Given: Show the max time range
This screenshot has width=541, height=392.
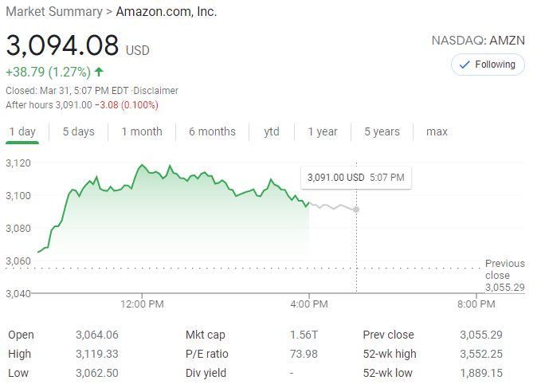Looking at the screenshot, I should 437,131.
